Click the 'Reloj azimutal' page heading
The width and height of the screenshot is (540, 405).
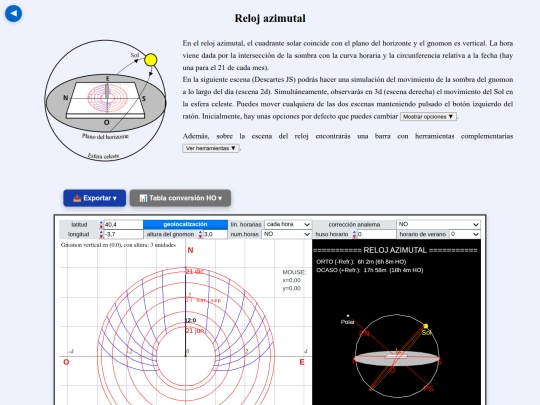tap(270, 18)
